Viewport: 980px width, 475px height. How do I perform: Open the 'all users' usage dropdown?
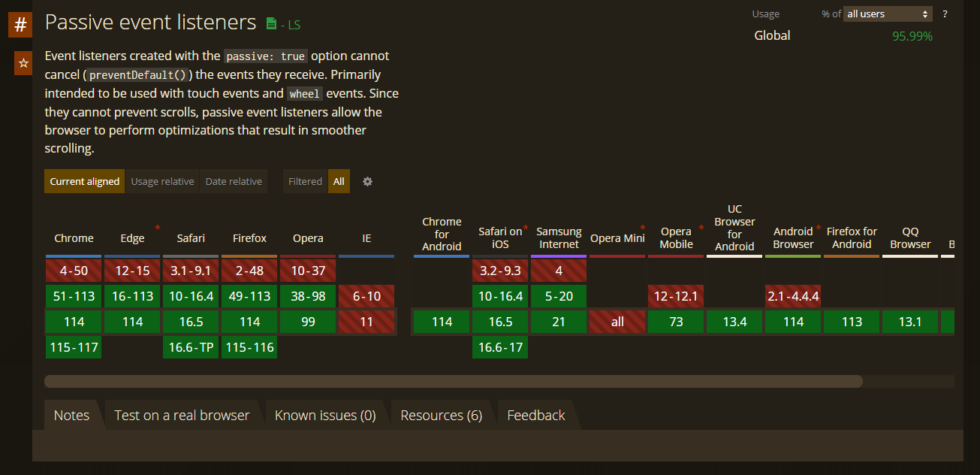click(x=888, y=14)
